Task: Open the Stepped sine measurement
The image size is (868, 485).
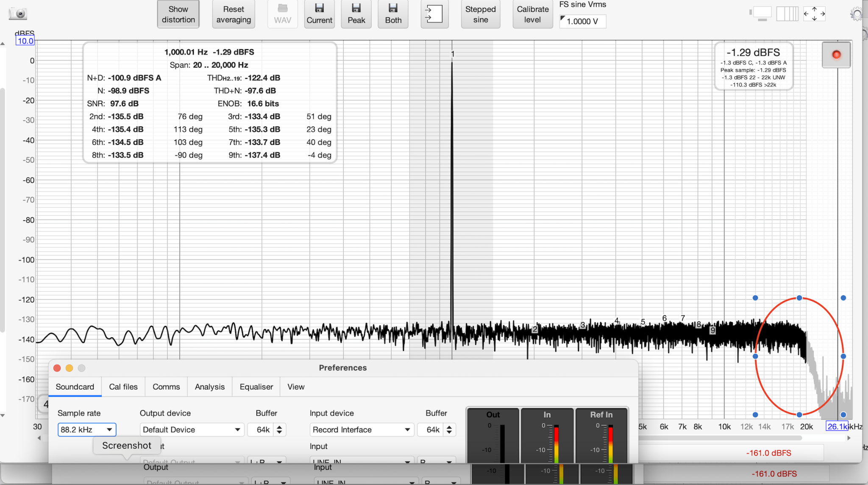Action: 481,14
